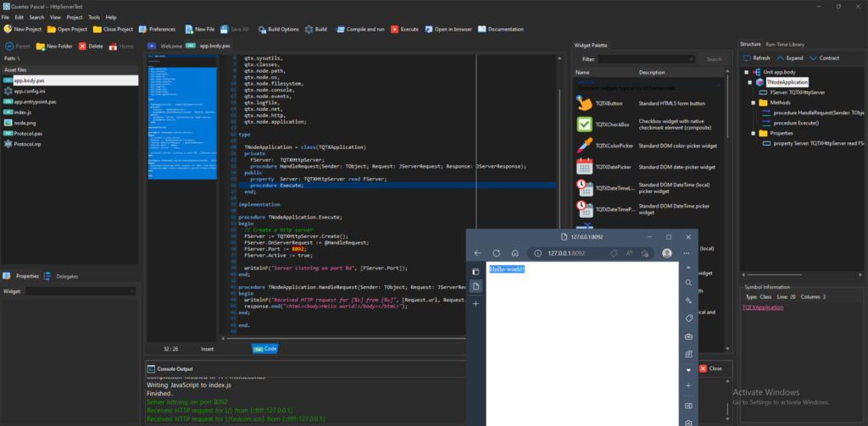Image resolution: width=868 pixels, height=426 pixels.
Task: Switch to the Welcome tab
Action: coord(165,46)
